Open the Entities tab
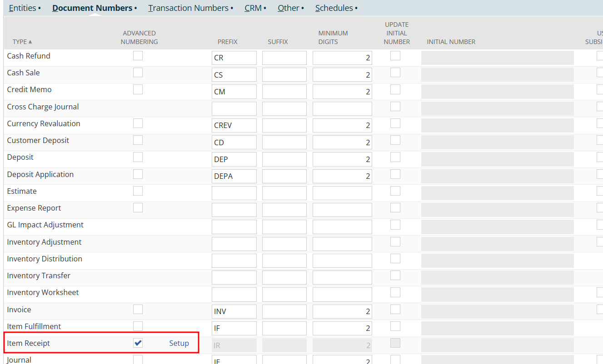Image resolution: width=603 pixels, height=364 pixels. point(22,8)
